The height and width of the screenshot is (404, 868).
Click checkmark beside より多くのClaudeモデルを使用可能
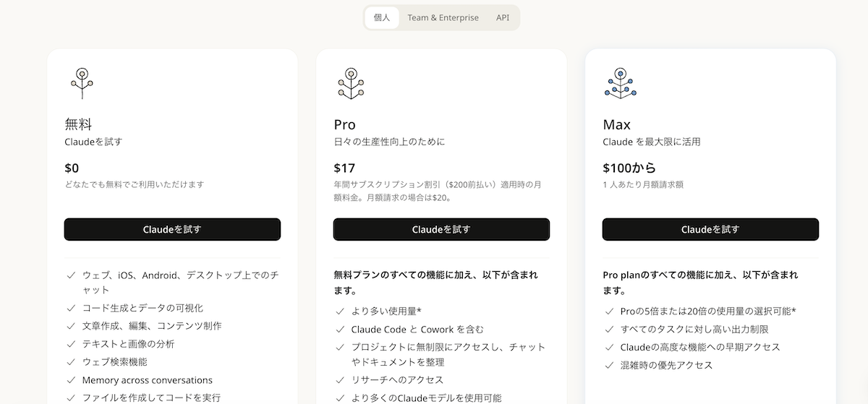click(x=340, y=398)
